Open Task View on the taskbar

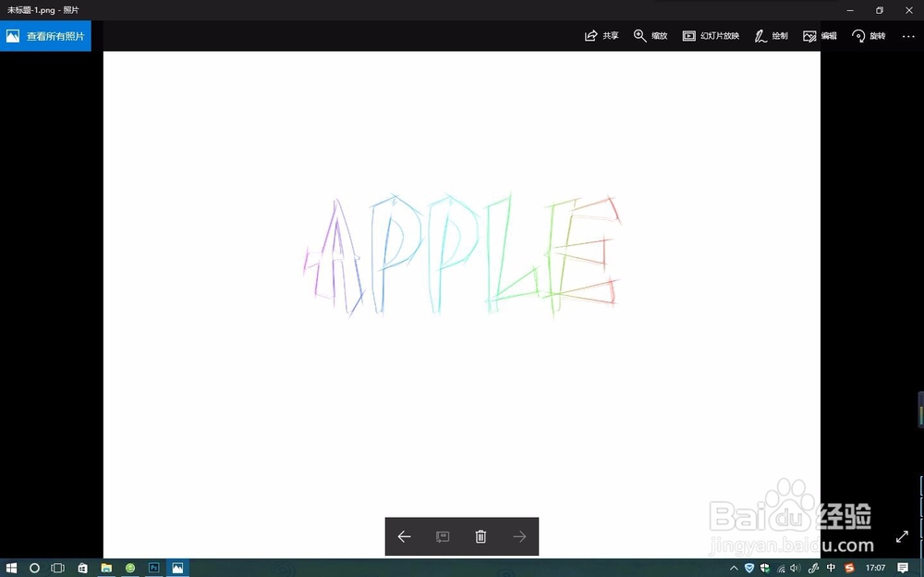point(57,568)
